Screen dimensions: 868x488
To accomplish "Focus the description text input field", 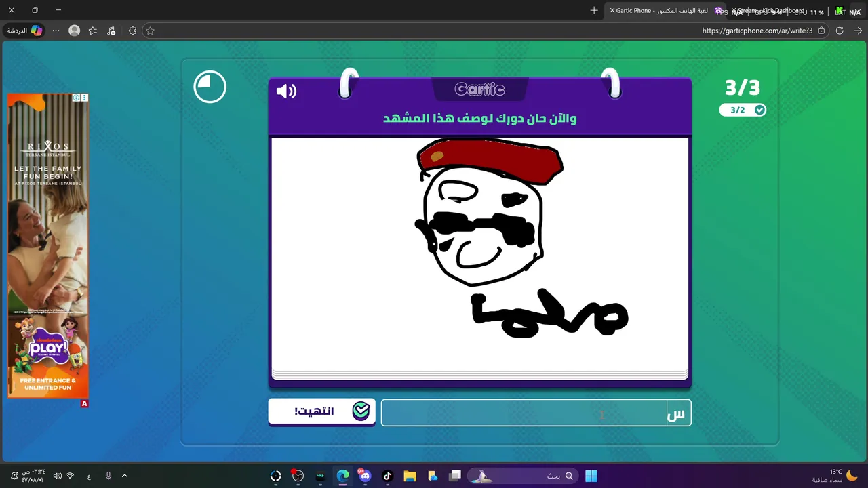I will (536, 413).
